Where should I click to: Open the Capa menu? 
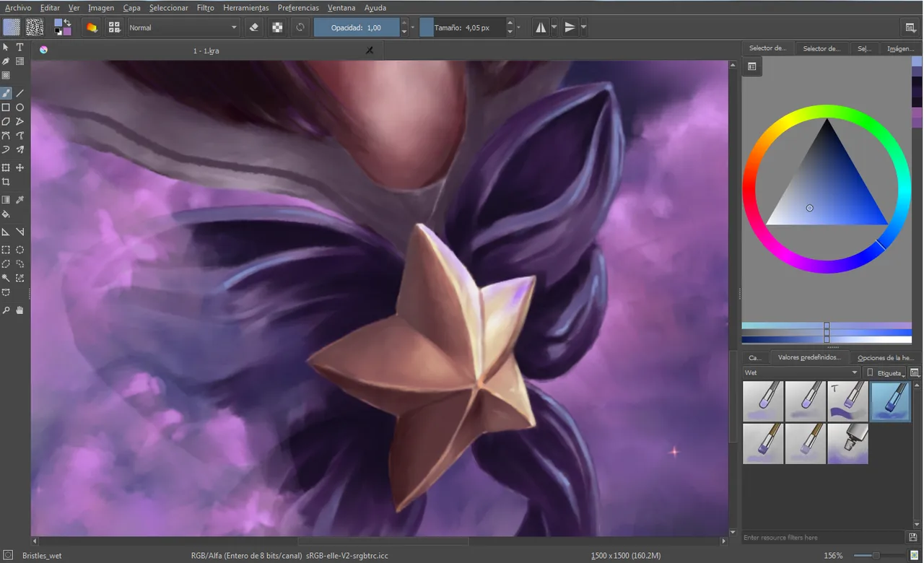click(x=131, y=7)
